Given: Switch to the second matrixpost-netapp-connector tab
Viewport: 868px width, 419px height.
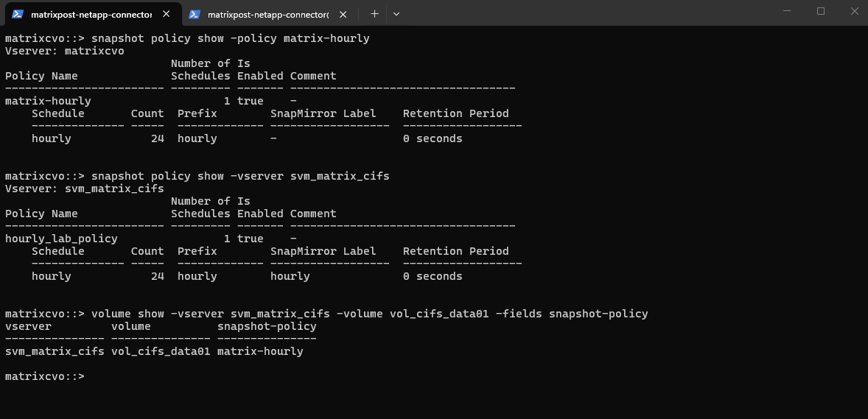Looking at the screenshot, I should pos(267,14).
